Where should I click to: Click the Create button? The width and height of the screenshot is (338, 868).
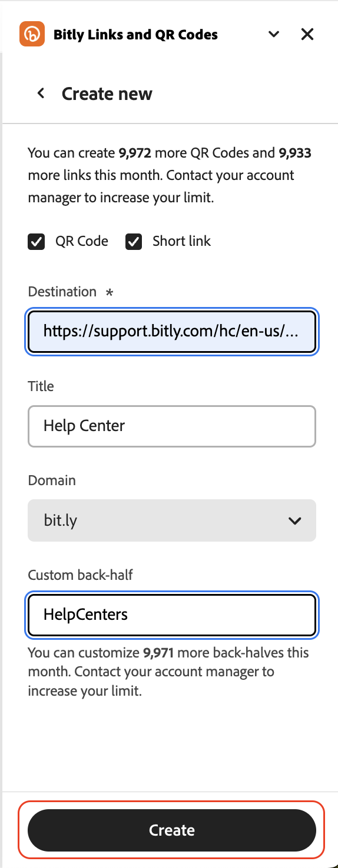tap(172, 830)
